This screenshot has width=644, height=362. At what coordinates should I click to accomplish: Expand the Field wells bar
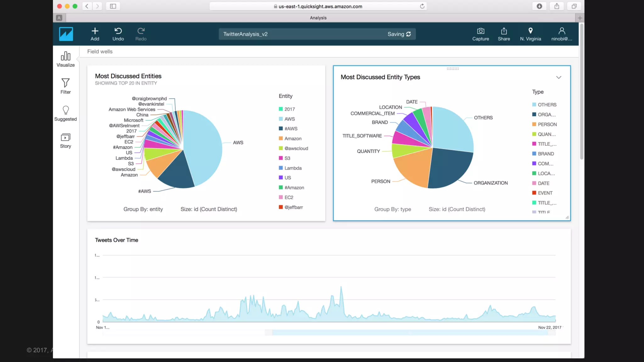tap(100, 52)
